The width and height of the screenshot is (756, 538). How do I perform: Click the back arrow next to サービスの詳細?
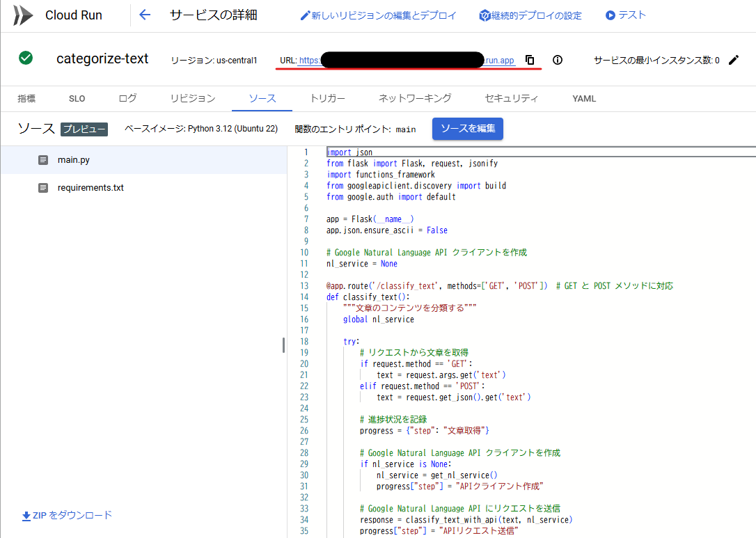[x=144, y=14]
